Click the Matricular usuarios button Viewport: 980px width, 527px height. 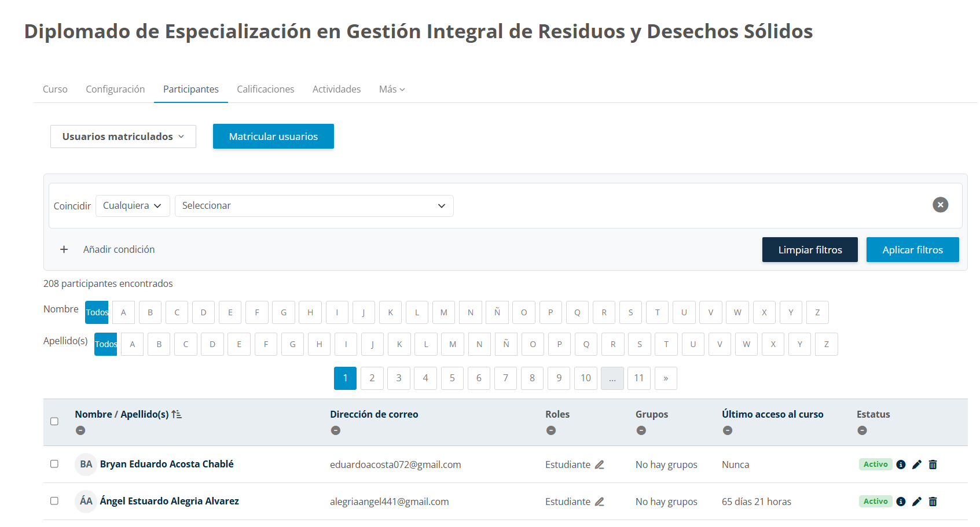pos(273,137)
